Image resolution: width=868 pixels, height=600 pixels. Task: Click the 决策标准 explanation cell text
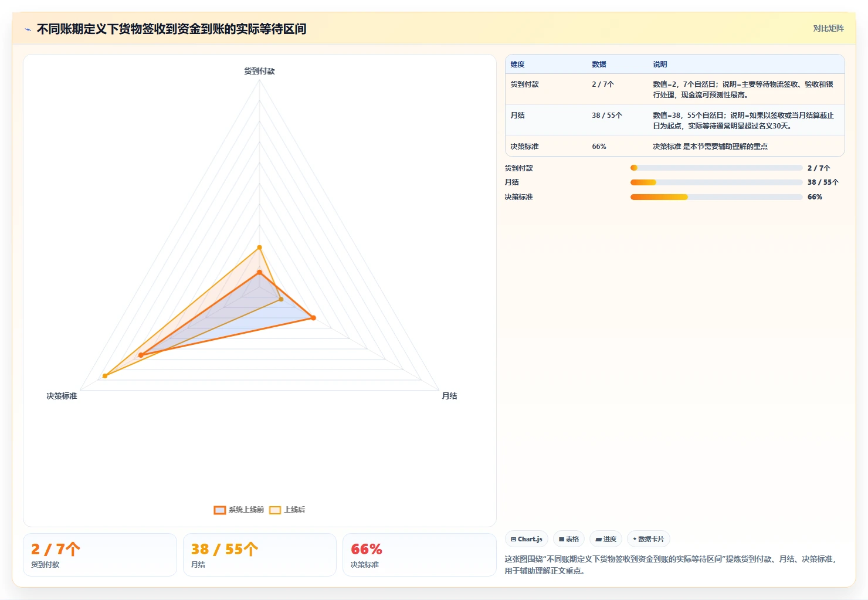coord(710,147)
